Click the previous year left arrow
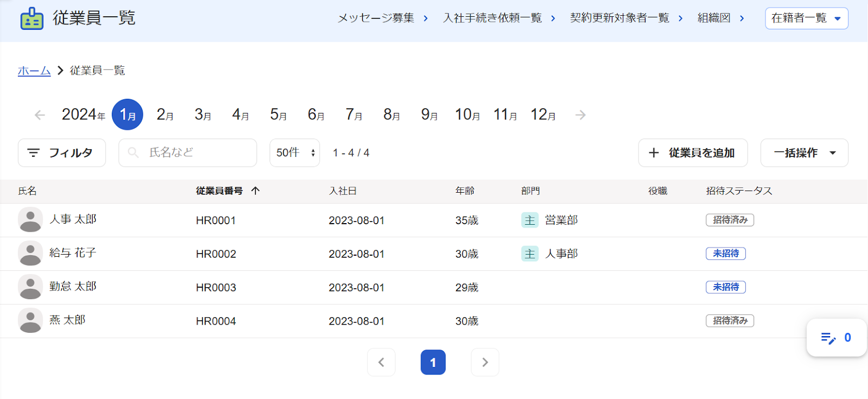This screenshot has width=868, height=399. (40, 115)
